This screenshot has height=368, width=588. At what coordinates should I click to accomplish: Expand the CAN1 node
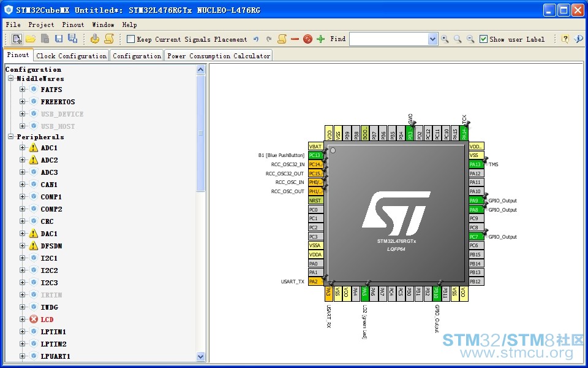[x=23, y=185]
